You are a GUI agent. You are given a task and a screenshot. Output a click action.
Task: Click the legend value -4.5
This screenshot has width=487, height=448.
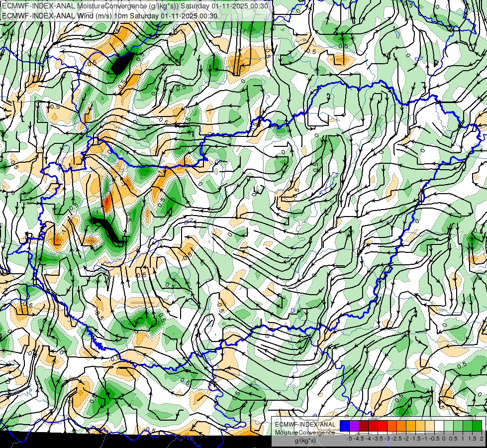click(359, 439)
